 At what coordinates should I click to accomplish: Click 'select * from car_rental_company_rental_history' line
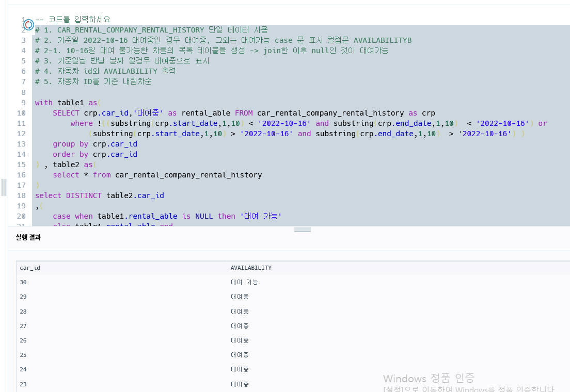(157, 175)
